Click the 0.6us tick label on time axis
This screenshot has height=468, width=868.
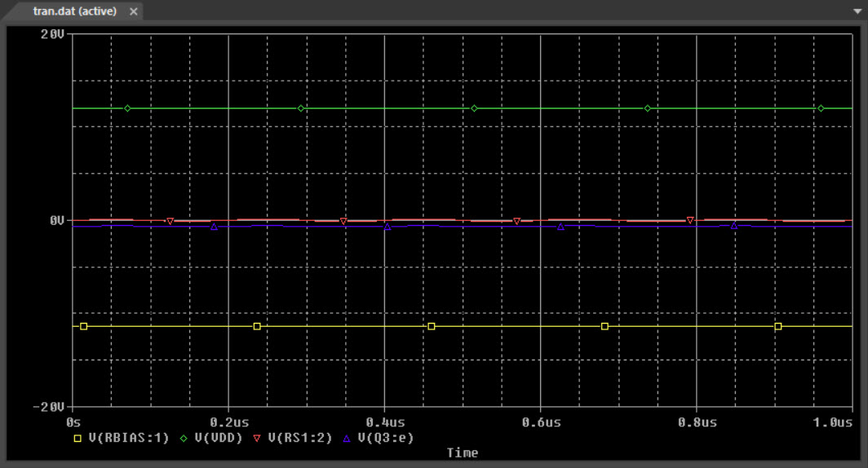pyautogui.click(x=542, y=422)
